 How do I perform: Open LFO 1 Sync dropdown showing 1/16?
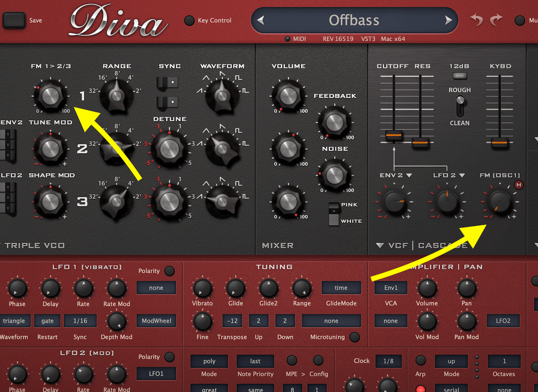(80, 321)
